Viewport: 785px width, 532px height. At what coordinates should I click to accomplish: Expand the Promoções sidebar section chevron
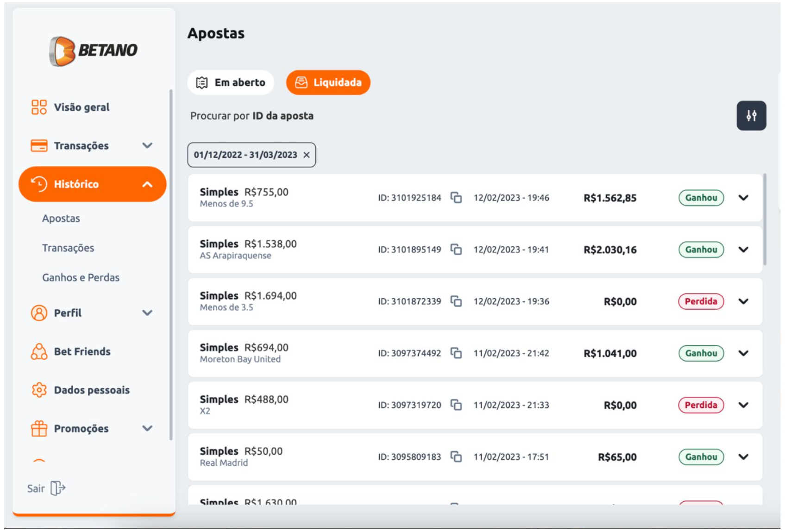coord(147,428)
